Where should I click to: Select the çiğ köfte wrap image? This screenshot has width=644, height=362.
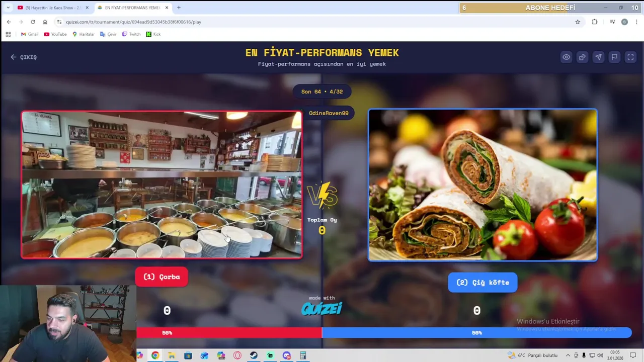point(482,185)
